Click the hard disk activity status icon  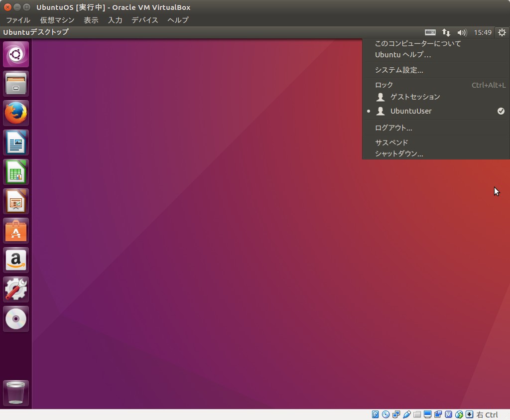[x=375, y=415]
